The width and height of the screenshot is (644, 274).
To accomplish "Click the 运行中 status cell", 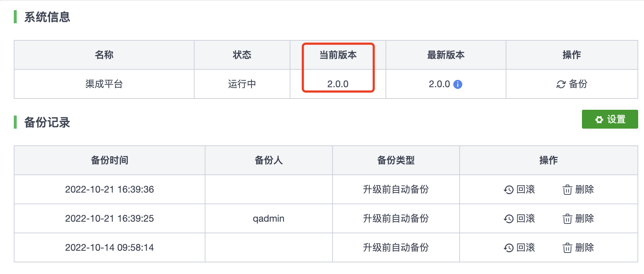I will pyautogui.click(x=242, y=84).
